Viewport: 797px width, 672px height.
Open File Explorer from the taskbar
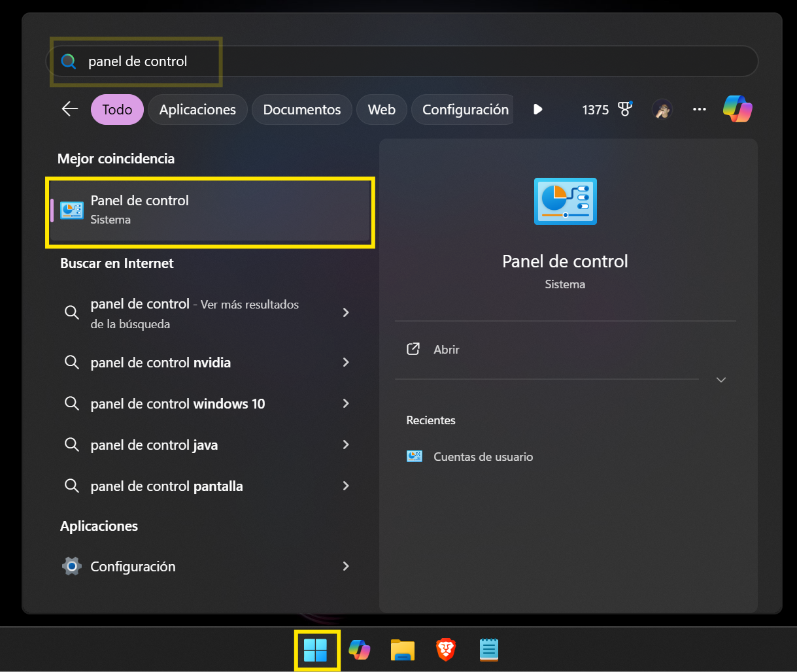tap(402, 650)
